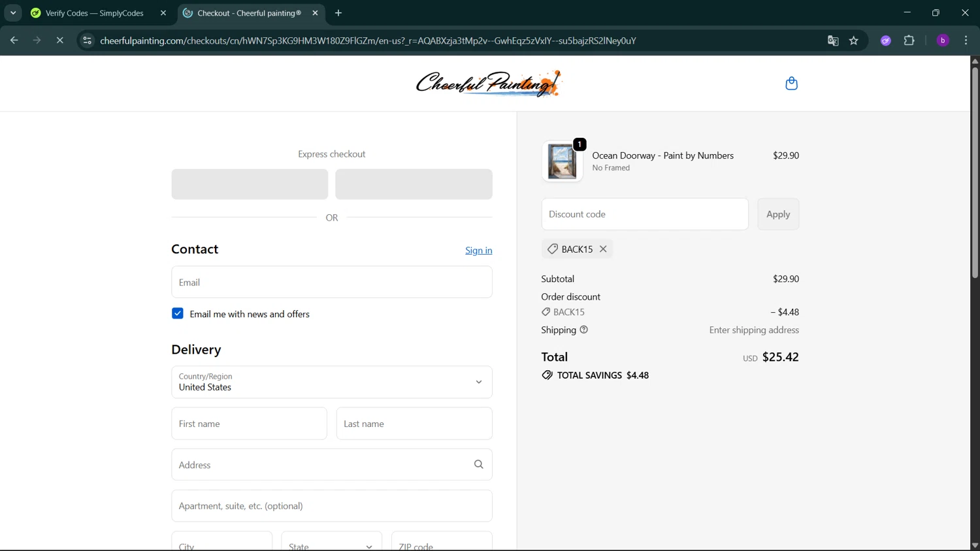Click the Ocean Doorway product thumbnail
Image resolution: width=980 pixels, height=551 pixels.
coord(562,161)
